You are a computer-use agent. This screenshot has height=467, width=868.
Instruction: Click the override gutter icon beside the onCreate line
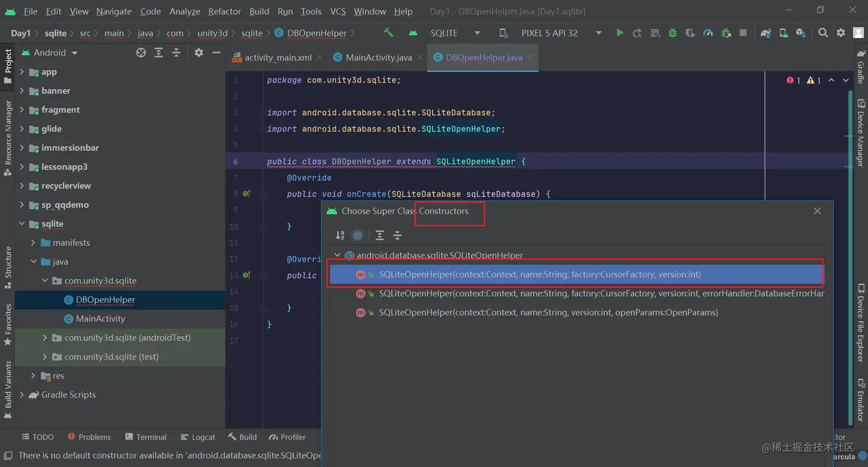(x=246, y=194)
